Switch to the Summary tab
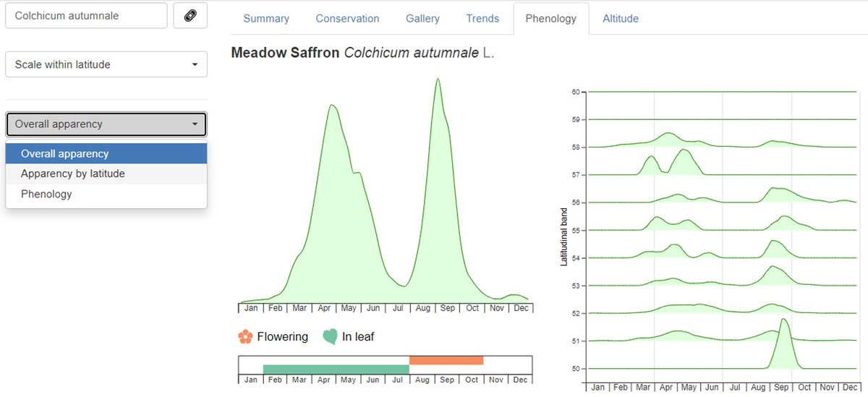Viewport: 868px width, 397px height. click(x=266, y=19)
